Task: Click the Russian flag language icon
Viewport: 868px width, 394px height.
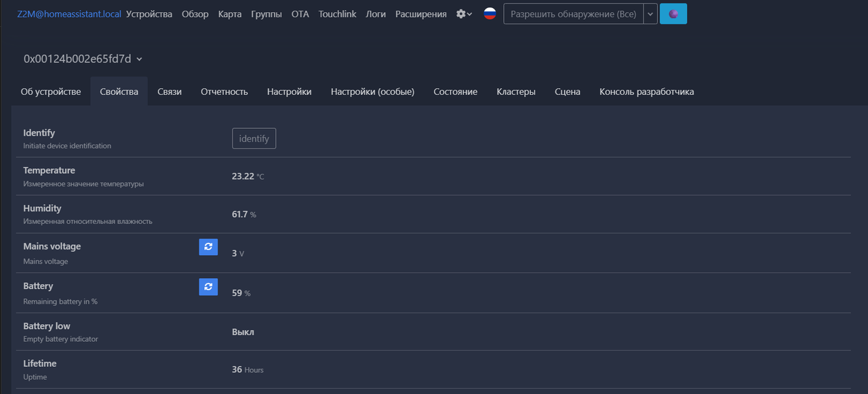Action: [490, 14]
